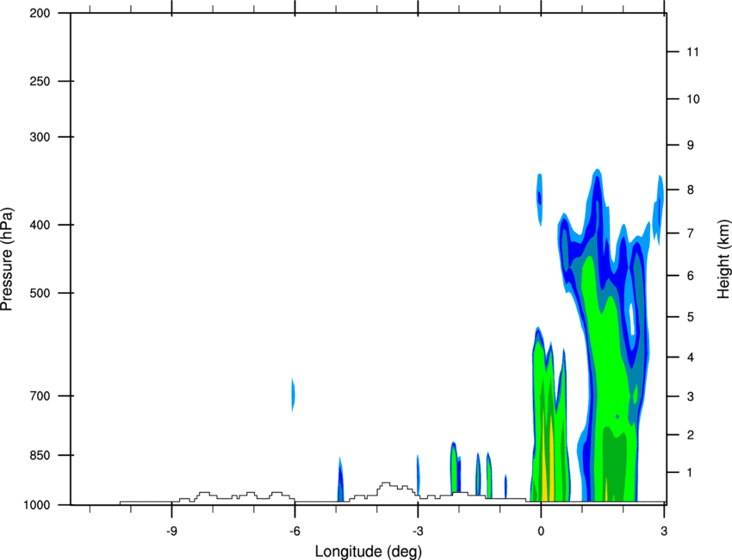Click the 400 pressure tick label
732x560 pixels.
click(40, 225)
